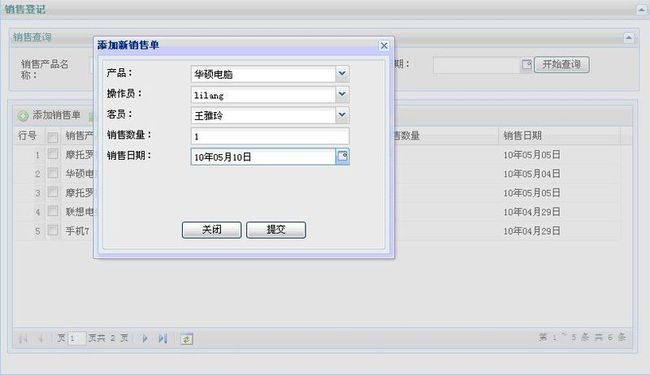Click the page number input field
This screenshot has width=650, height=375.
[x=77, y=339]
